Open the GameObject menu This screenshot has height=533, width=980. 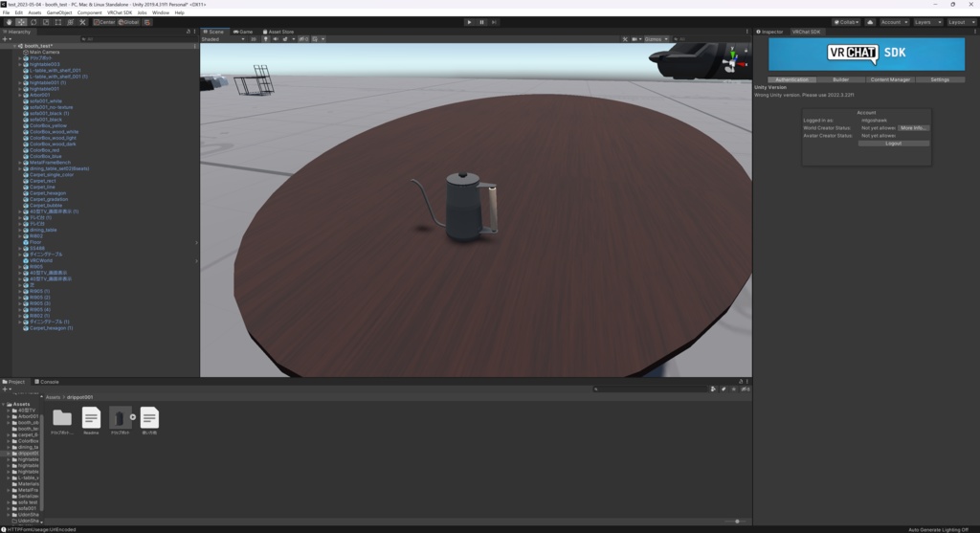(x=58, y=12)
